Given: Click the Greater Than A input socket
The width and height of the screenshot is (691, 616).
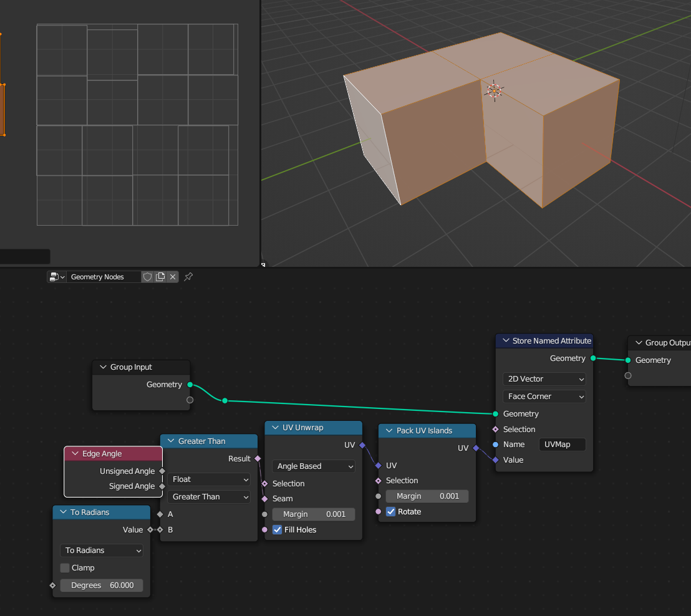Looking at the screenshot, I should 160,514.
